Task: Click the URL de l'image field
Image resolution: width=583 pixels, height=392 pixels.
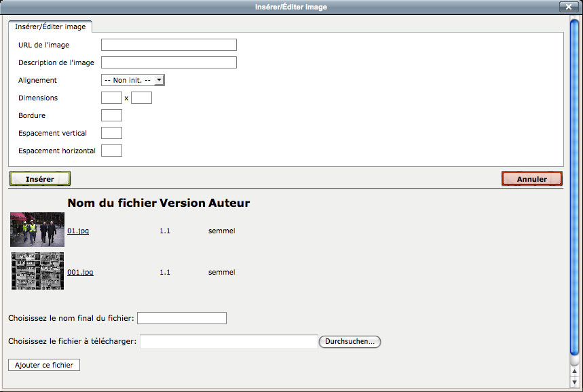Action: (x=168, y=45)
